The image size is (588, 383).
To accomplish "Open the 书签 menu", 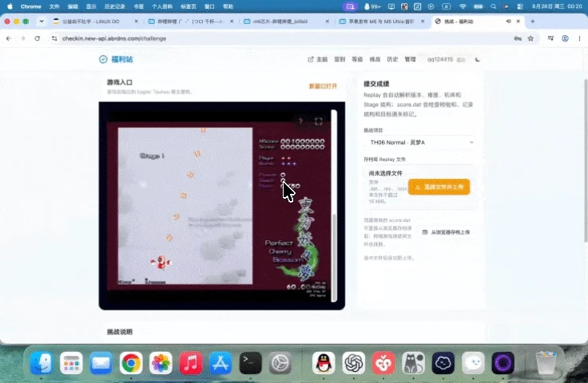I will pos(138,6).
